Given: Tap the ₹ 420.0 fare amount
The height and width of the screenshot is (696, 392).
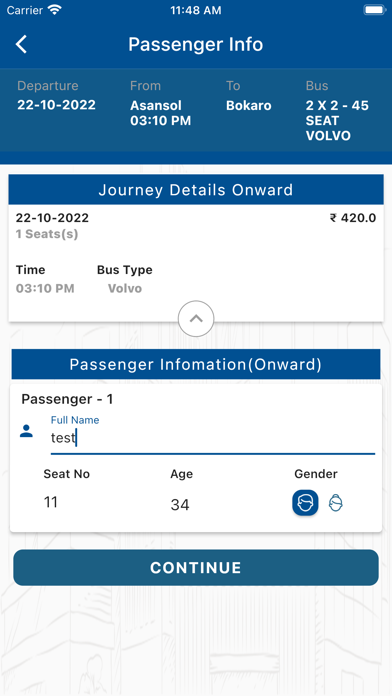Looking at the screenshot, I should point(353,218).
